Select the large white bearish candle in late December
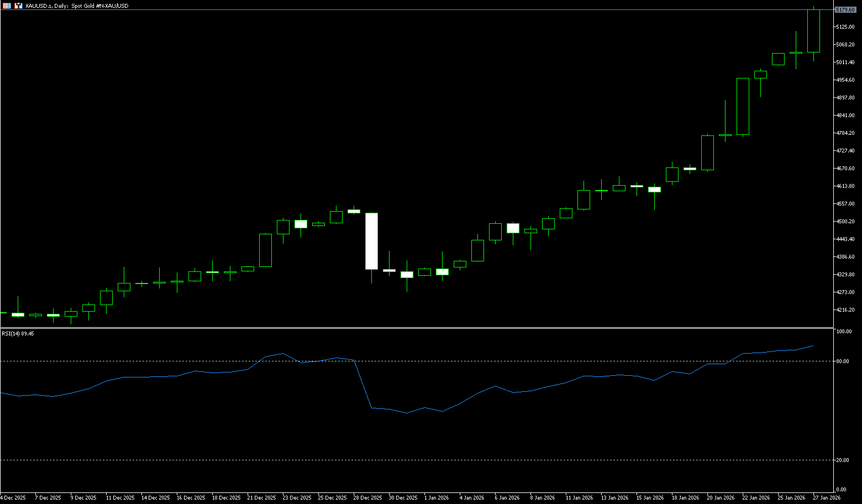The height and width of the screenshot is (504, 862). click(x=371, y=241)
